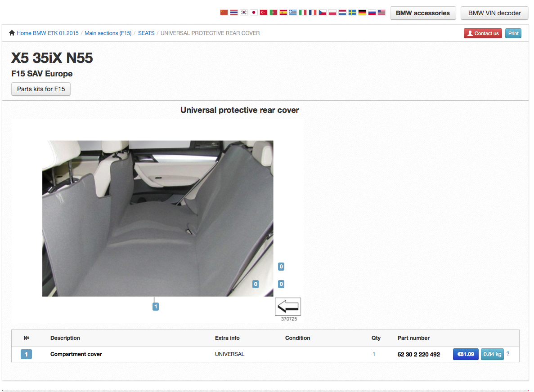This screenshot has height=392, width=534.
Task: Follow the SEATS breadcrumb link
Action: (x=146, y=33)
